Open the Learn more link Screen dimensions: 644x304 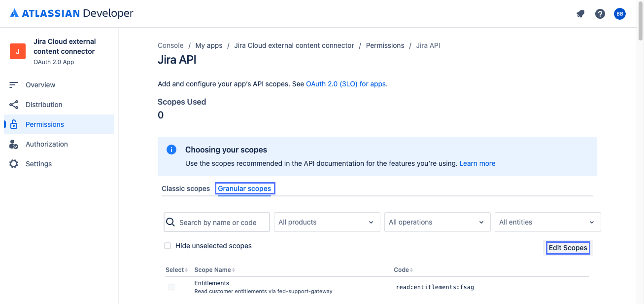point(477,163)
